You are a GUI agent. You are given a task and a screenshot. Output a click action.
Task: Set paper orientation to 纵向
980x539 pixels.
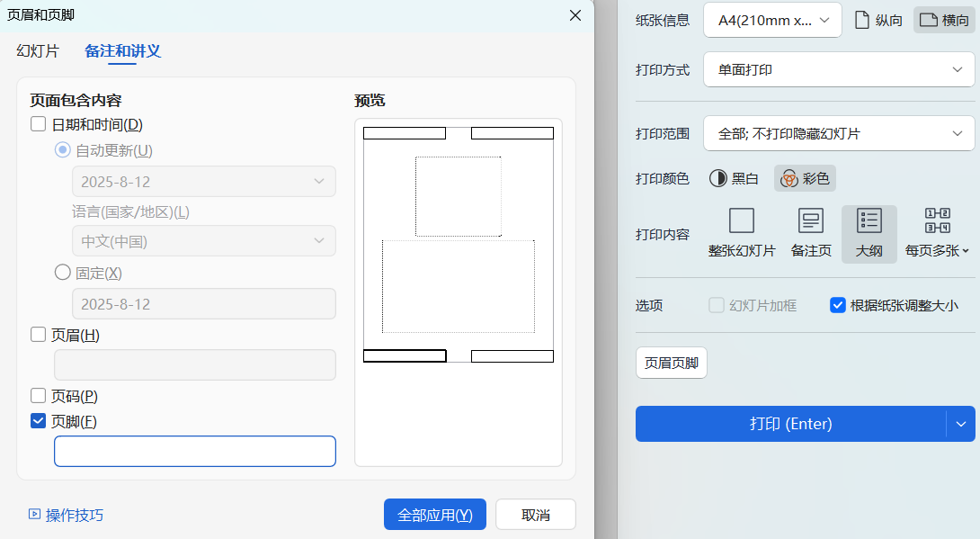878,20
